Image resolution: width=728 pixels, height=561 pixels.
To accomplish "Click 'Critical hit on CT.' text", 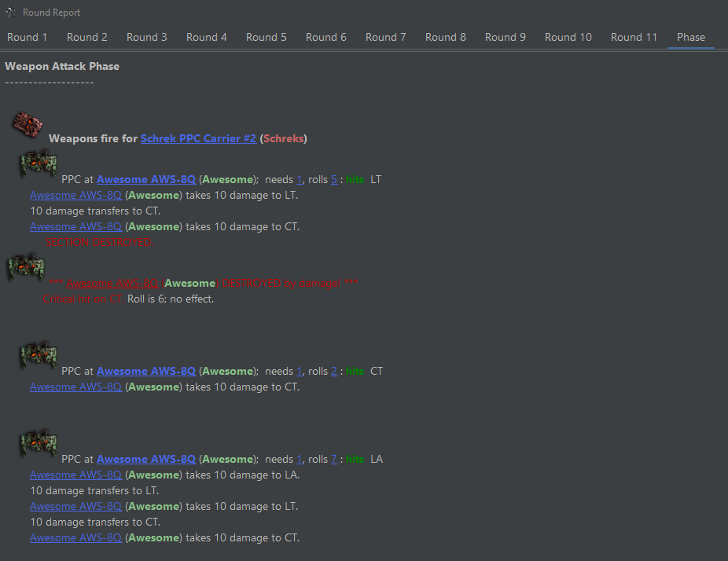I will [x=83, y=299].
